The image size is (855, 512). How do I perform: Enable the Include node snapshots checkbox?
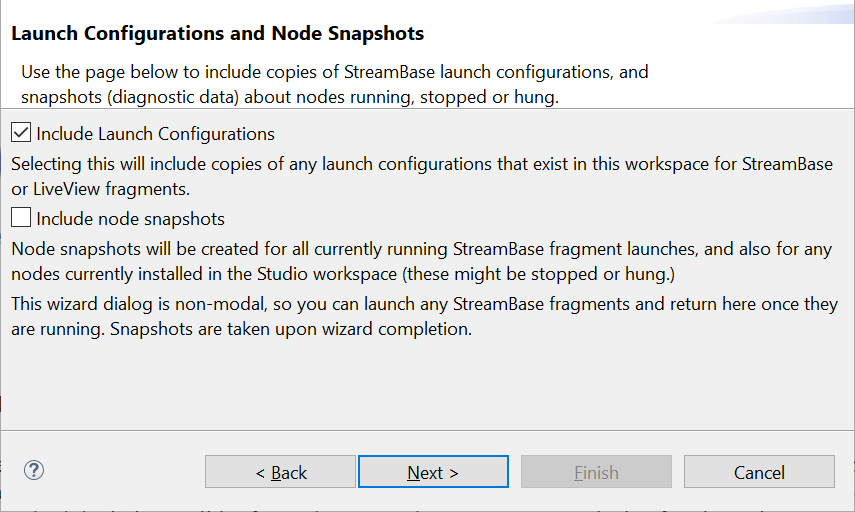pyautogui.click(x=20, y=218)
